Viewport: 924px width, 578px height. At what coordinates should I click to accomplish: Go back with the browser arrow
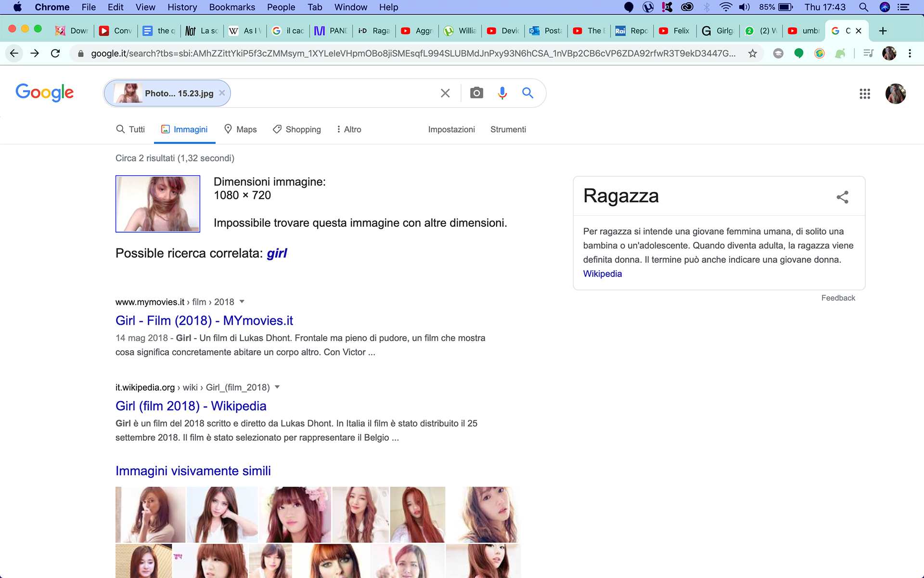14,53
